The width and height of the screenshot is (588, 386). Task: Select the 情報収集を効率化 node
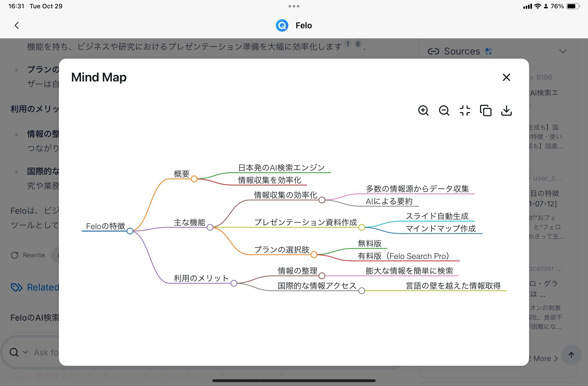[270, 180]
